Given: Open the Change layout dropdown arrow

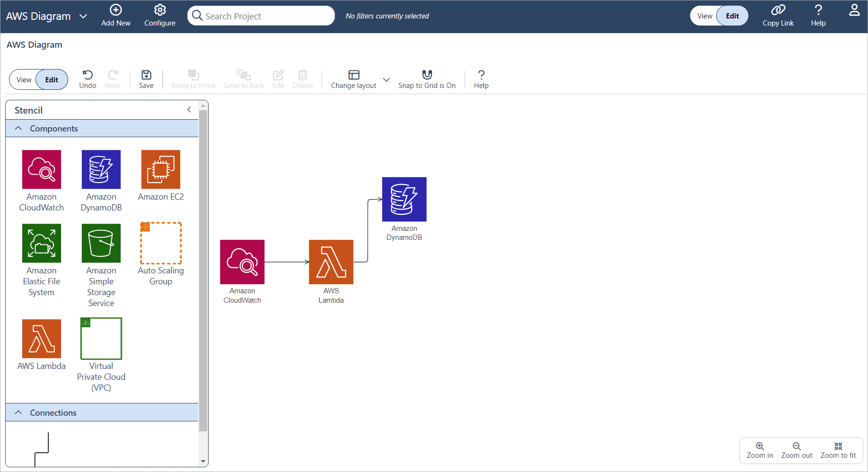Looking at the screenshot, I should click(386, 79).
